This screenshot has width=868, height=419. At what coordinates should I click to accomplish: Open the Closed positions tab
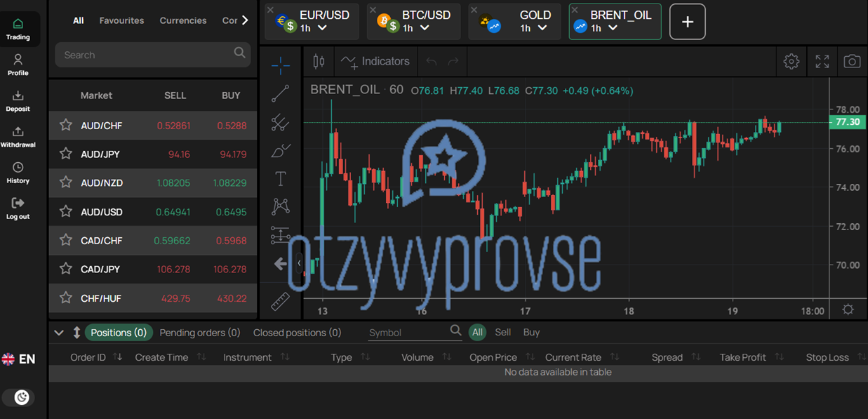(x=298, y=333)
